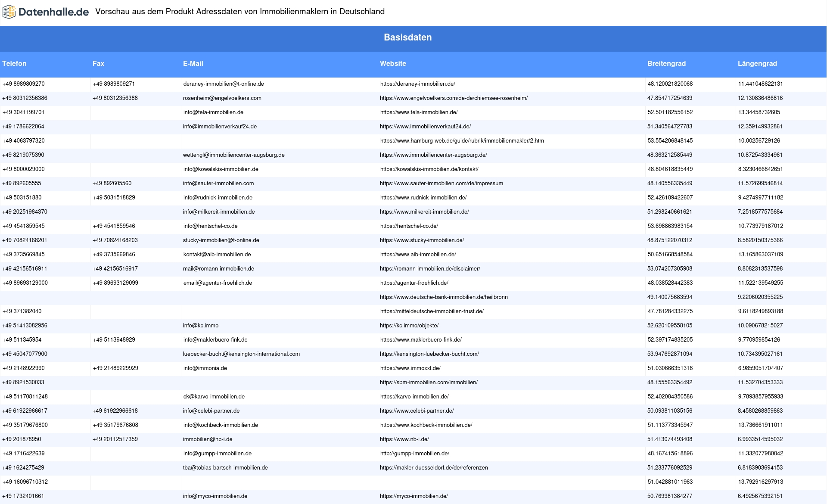Click phone number +49 503151880
The image size is (827, 504).
[22, 198]
